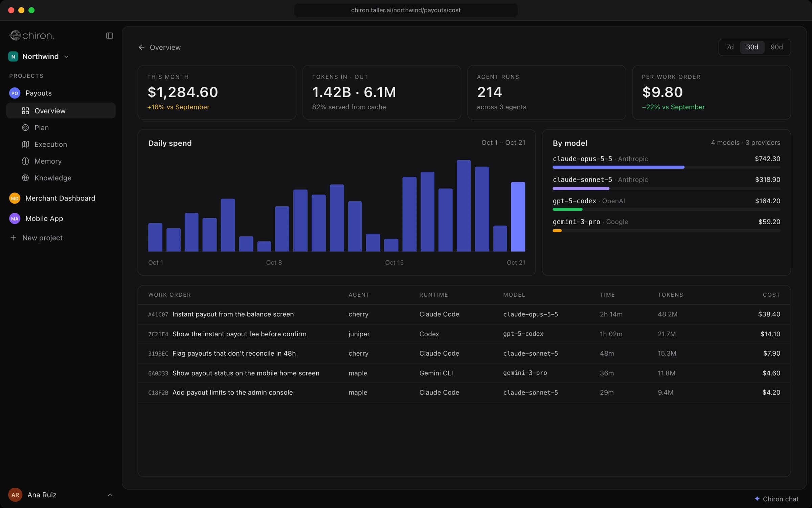Click the back arrow beside Overview
Screen dimensions: 812x508
tap(141, 47)
